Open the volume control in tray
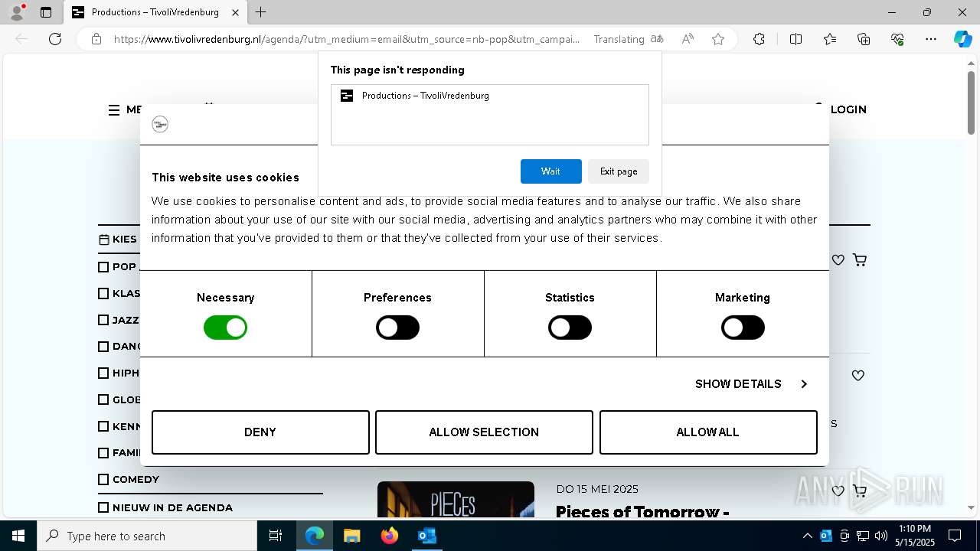Viewport: 980px width, 551px height. 881,536
